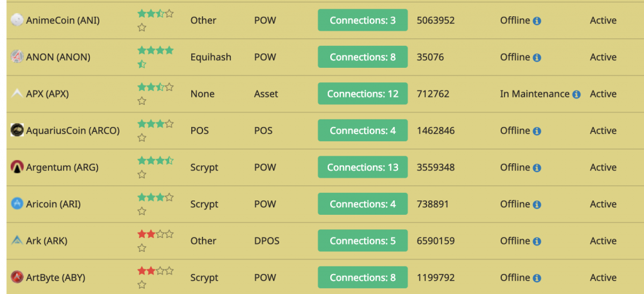Click the APX coin logo icon
The height and width of the screenshot is (294, 644).
[17, 94]
